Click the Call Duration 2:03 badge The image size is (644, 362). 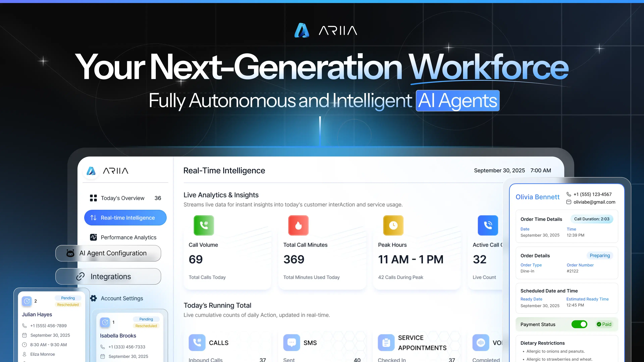(592, 219)
